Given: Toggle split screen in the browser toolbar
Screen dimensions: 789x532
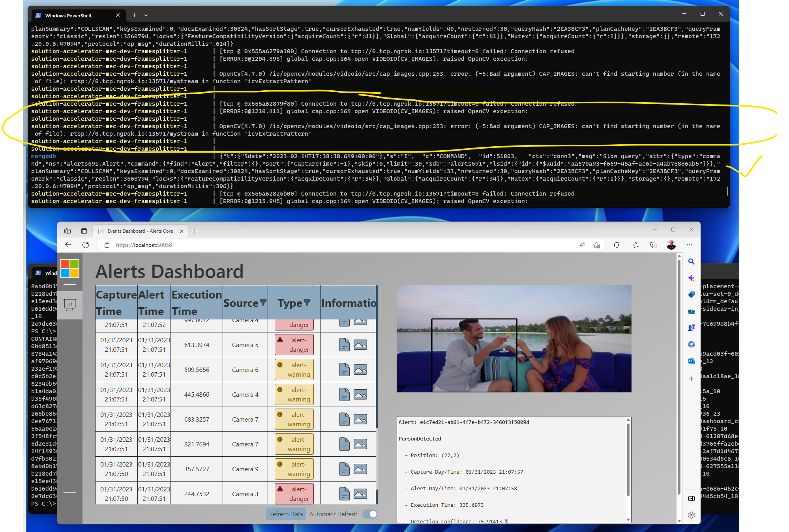Looking at the screenshot, I should click(x=653, y=245).
